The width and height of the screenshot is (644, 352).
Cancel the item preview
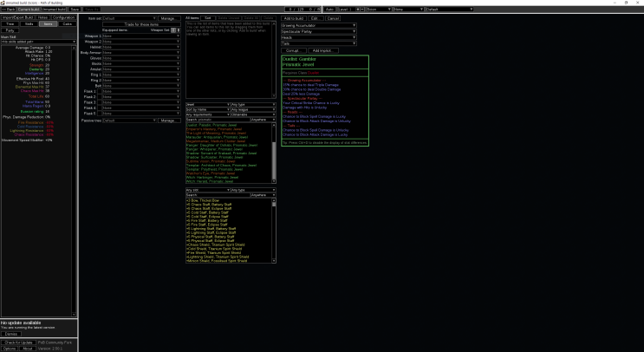click(333, 18)
